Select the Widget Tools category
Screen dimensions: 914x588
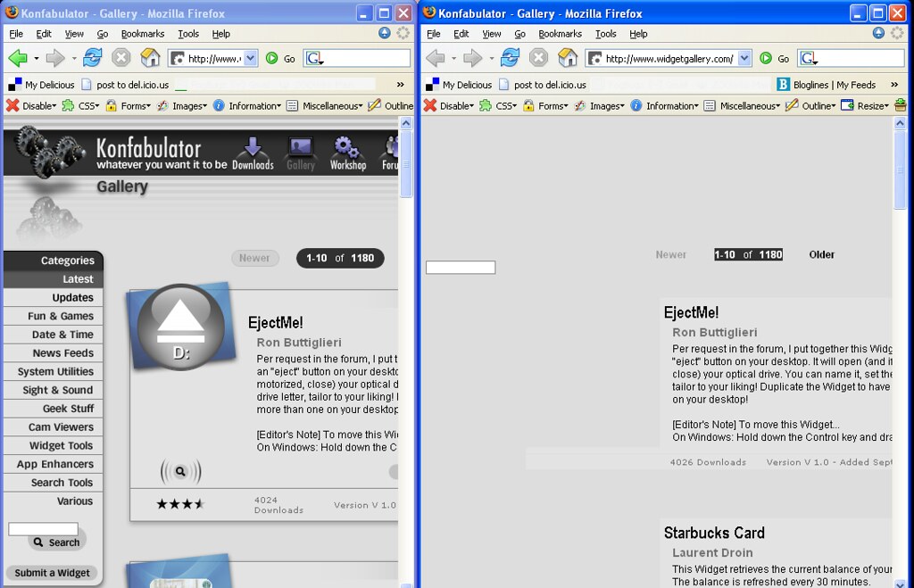(53, 446)
